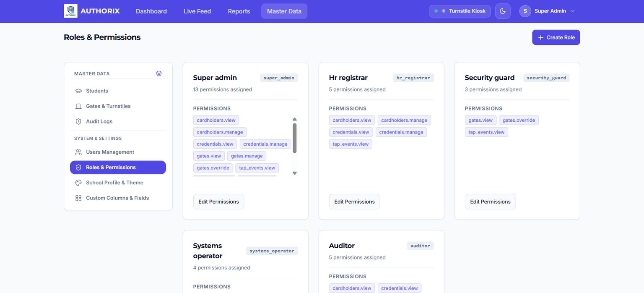Click '13 permissions assigned' text

[223, 89]
